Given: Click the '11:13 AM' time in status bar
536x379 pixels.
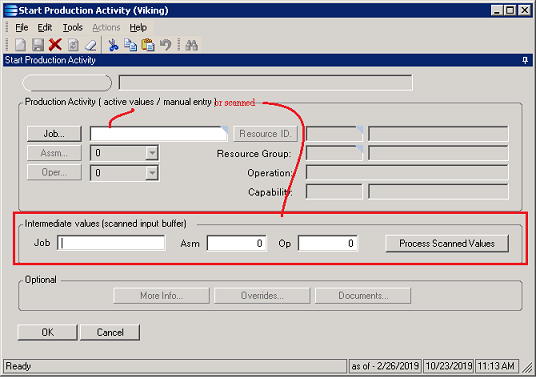Looking at the screenshot, I should (x=496, y=366).
